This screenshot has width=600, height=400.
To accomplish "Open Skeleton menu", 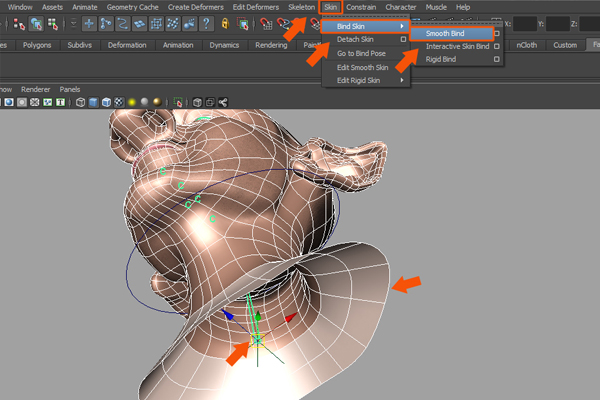I will pos(302,7).
